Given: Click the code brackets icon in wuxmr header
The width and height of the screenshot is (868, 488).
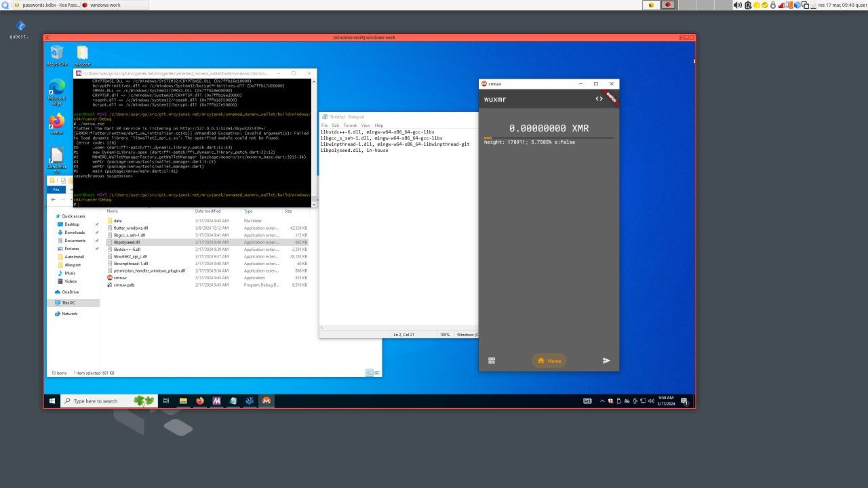Looking at the screenshot, I should 599,99.
